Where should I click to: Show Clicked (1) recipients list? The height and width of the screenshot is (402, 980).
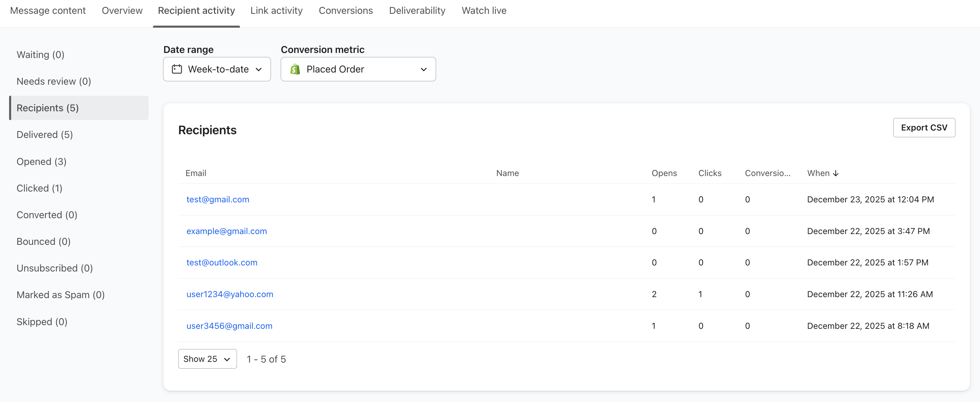(x=39, y=188)
